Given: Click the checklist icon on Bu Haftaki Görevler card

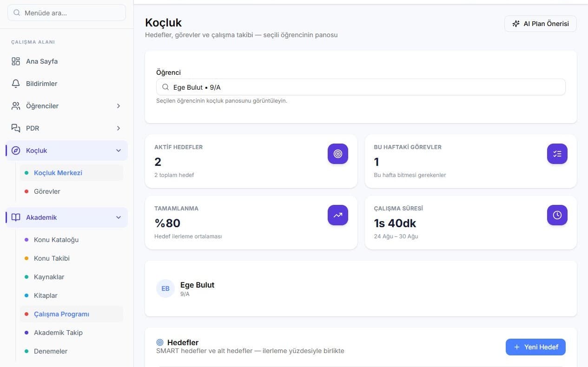Looking at the screenshot, I should click(557, 154).
